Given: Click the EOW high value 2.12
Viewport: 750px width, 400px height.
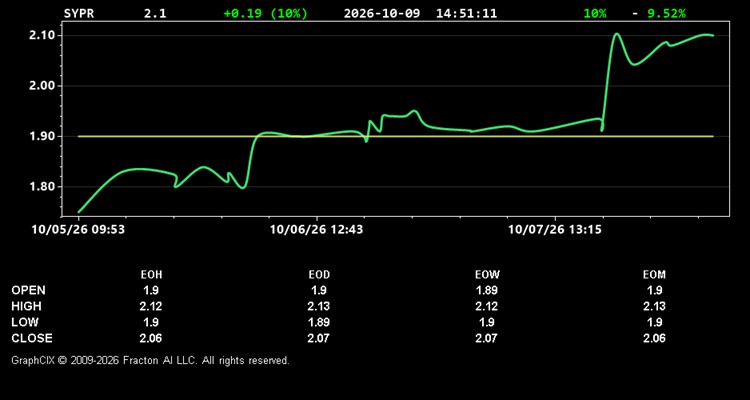Looking at the screenshot, I should click(487, 306).
